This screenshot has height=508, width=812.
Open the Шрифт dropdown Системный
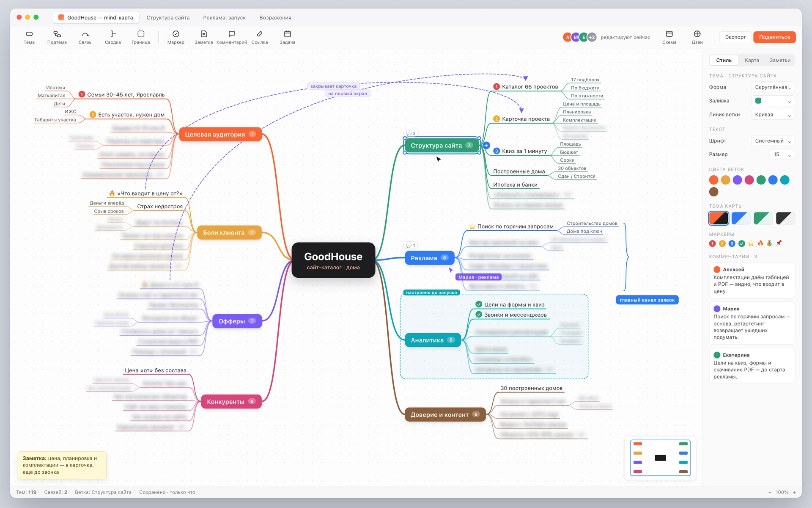tap(773, 141)
